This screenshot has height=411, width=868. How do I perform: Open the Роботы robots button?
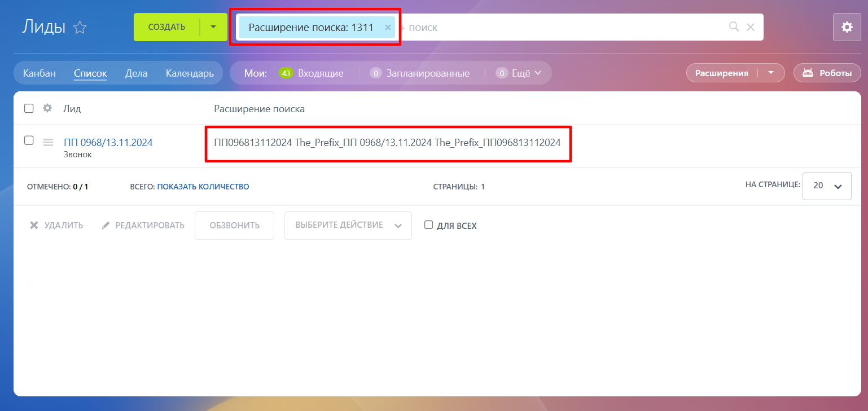(x=827, y=73)
